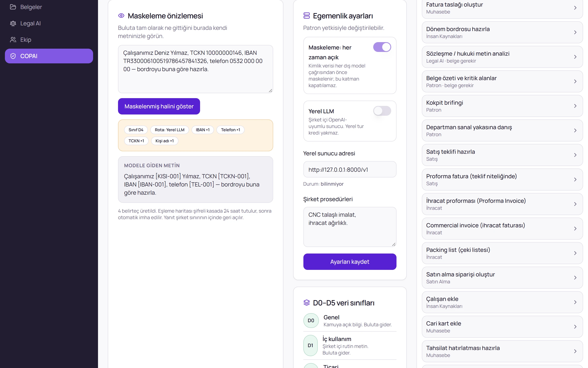Click the D1 class badge

310,345
